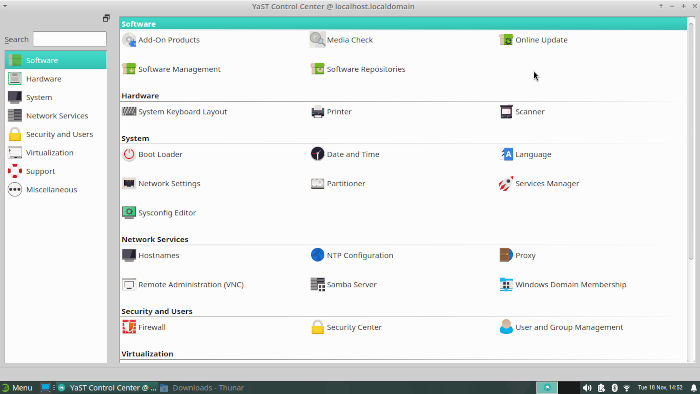This screenshot has width=700, height=394.
Task: Open Services Manager
Action: coord(539,183)
